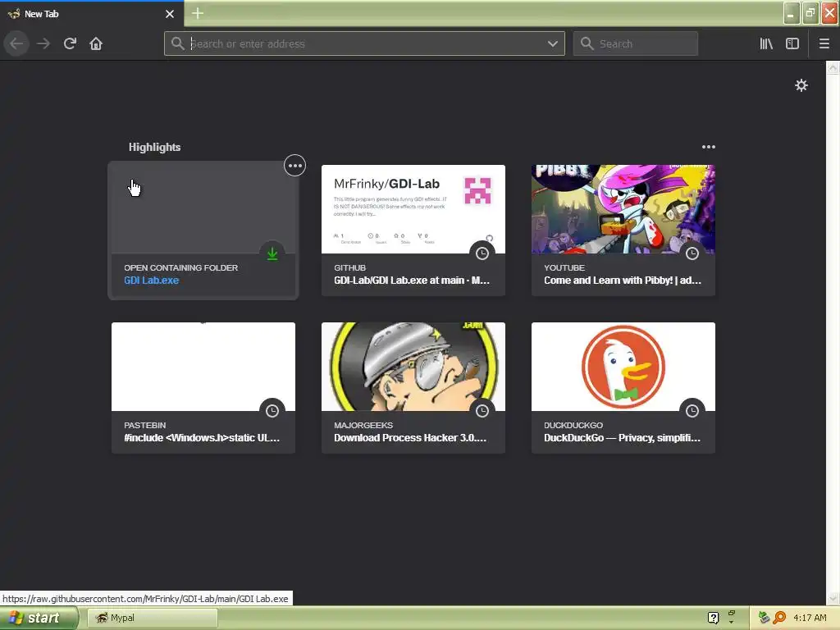Click the DuckDuckGo duck logo thumbnail

click(623, 367)
